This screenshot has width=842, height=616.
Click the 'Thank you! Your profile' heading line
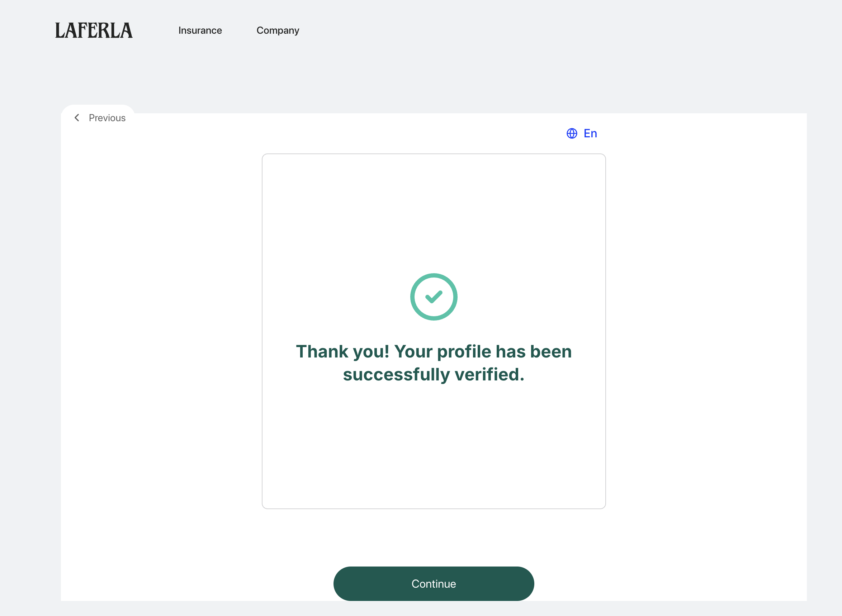434,351
